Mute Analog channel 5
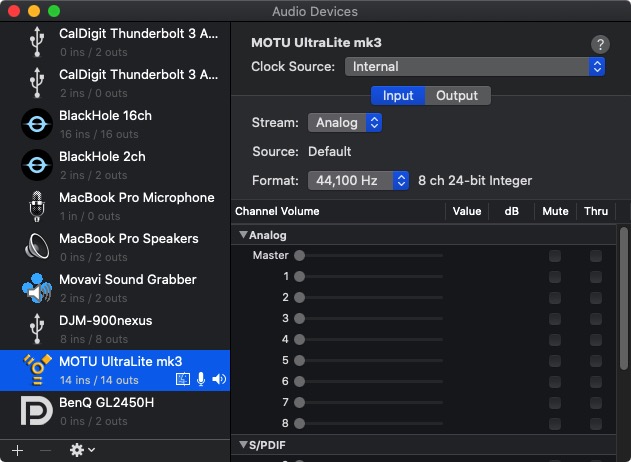 555,361
